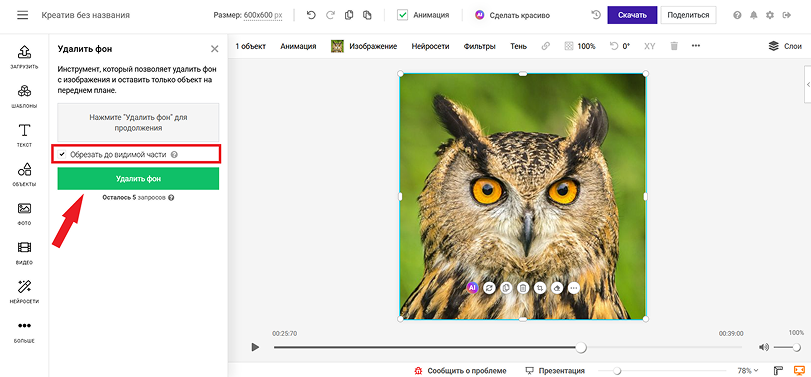Screen dimensions: 811x377
Task: Select the Текст tool in sidebar
Action: [x=24, y=135]
